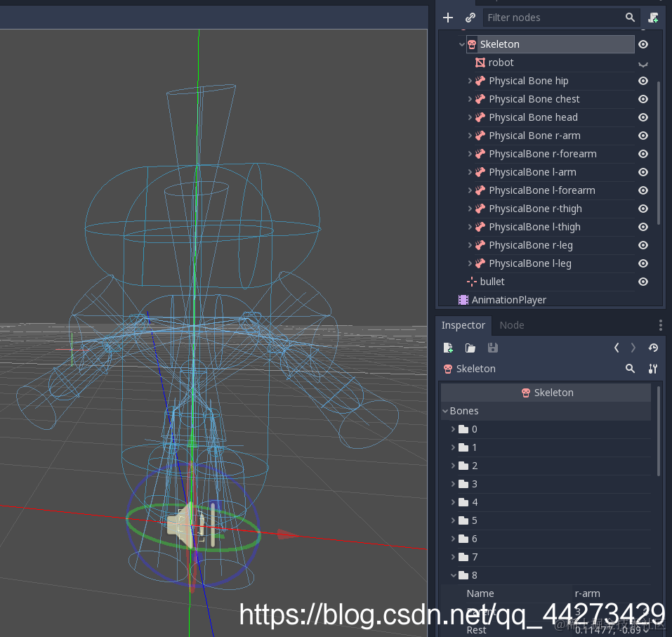This screenshot has width=672, height=637.
Task: Click the attach script icon
Action: coord(653,18)
